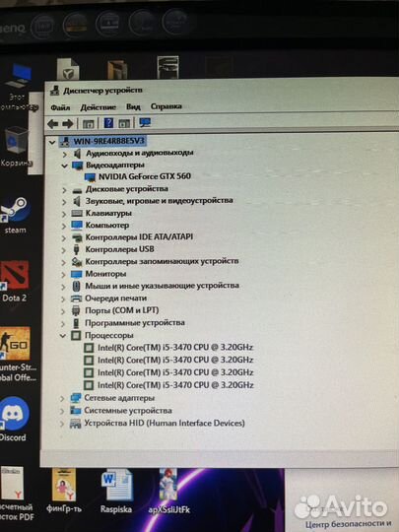Click the Forward arrow in Device Manager toolbar

tap(68, 124)
